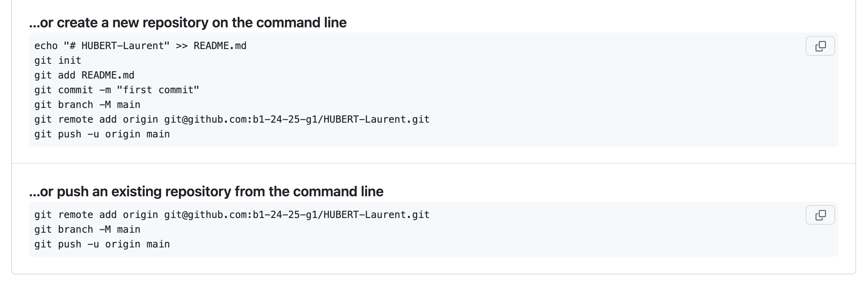868x286 pixels.
Task: Copy the new repository setup commands
Action: click(820, 46)
